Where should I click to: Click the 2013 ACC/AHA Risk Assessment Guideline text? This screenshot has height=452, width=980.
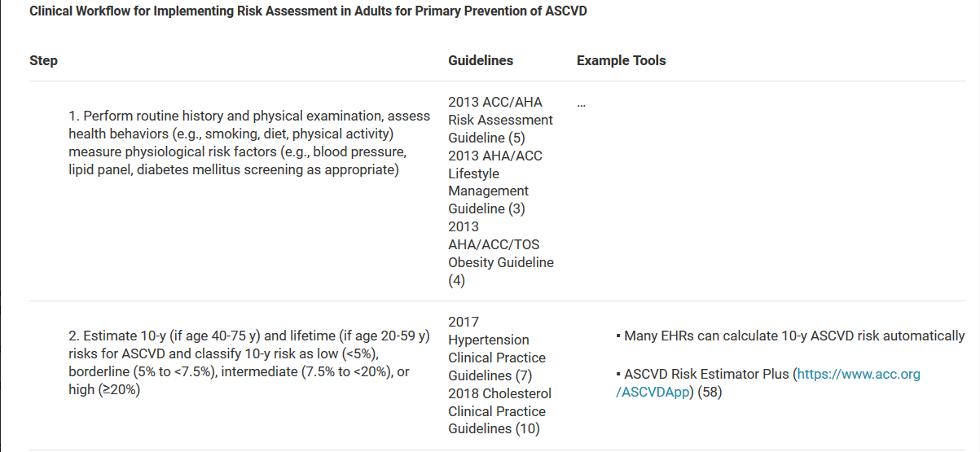click(x=499, y=120)
